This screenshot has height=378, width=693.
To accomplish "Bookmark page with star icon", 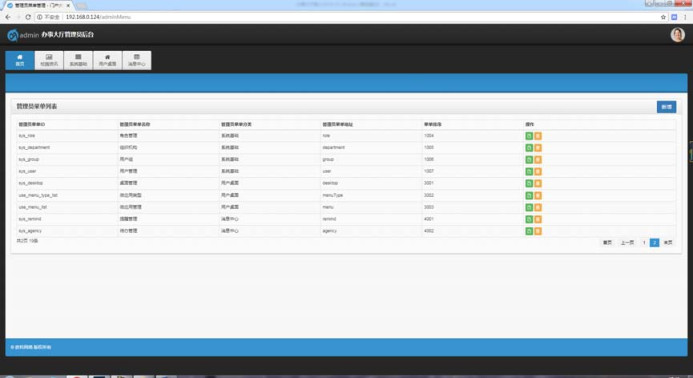I will [x=663, y=17].
